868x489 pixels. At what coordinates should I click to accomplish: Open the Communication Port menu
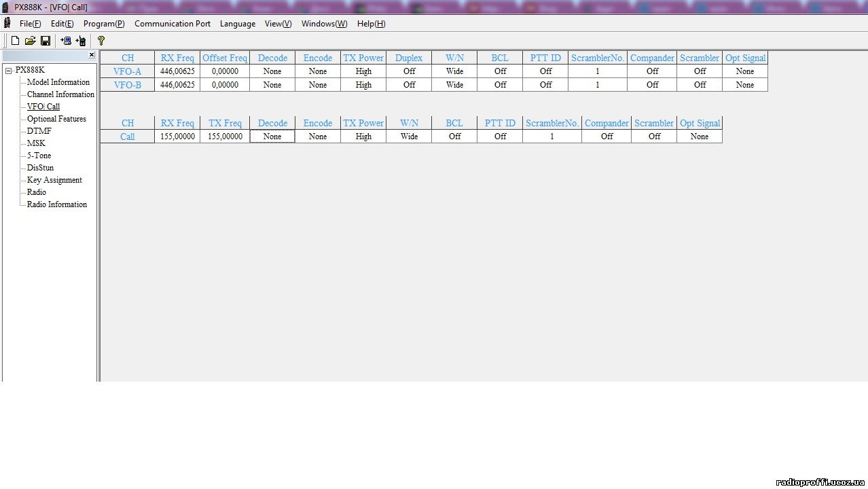pos(173,23)
